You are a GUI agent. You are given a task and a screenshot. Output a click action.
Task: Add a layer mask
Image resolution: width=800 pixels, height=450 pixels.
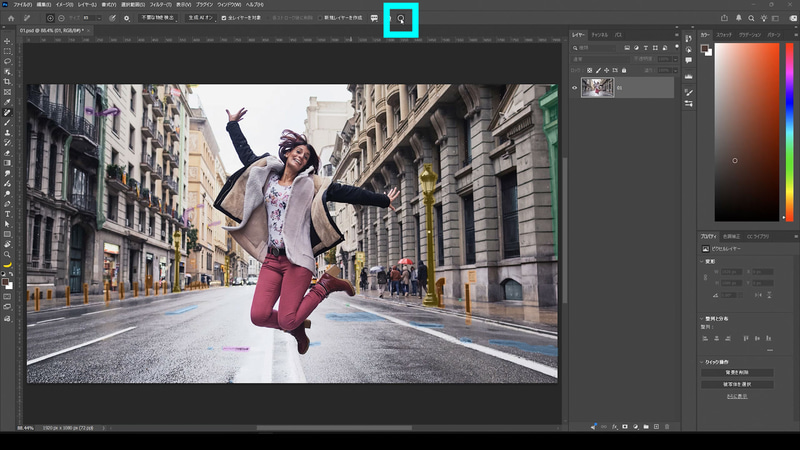pyautogui.click(x=624, y=427)
